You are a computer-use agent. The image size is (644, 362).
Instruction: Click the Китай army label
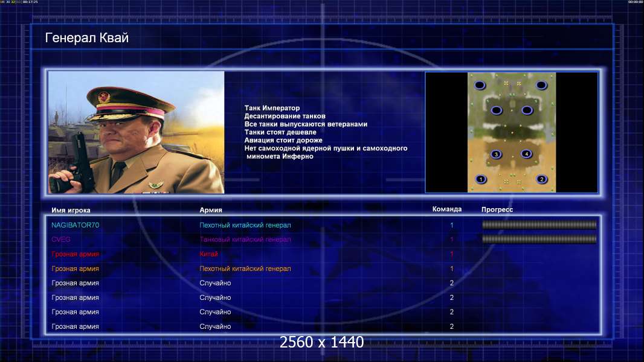pos(208,254)
